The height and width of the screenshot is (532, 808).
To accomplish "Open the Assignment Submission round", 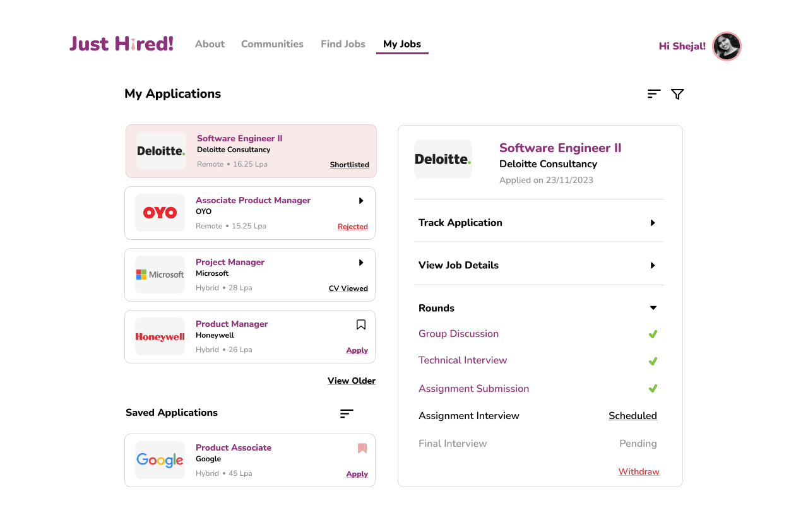I will [473, 389].
